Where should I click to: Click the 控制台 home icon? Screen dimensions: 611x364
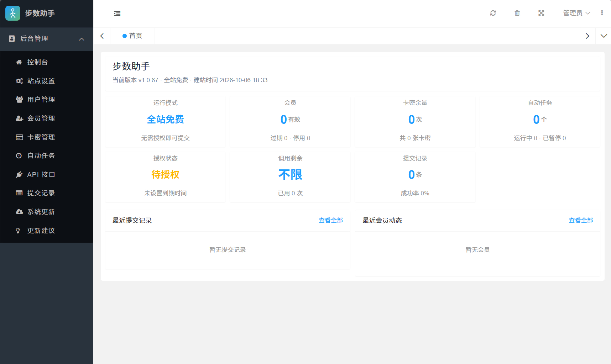coord(19,62)
